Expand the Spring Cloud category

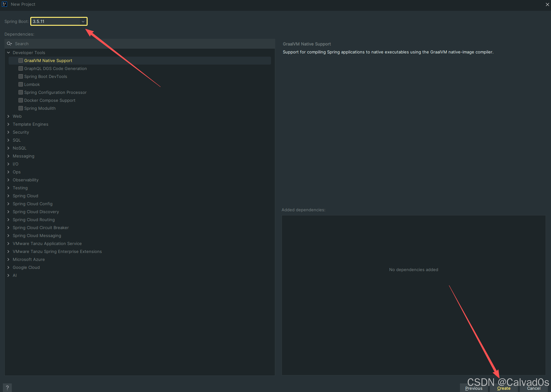coord(9,196)
